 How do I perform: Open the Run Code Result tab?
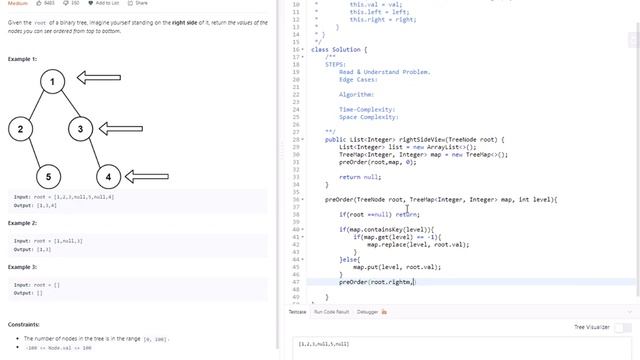pyautogui.click(x=331, y=312)
